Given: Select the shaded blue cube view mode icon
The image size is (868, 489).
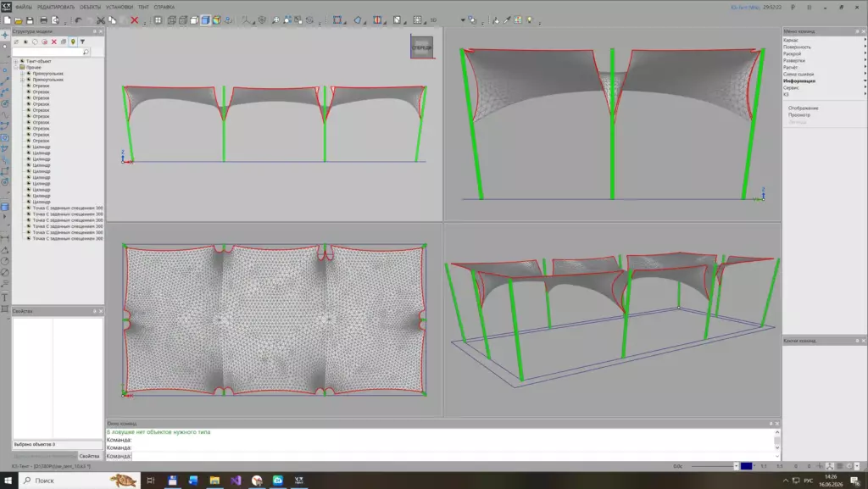Looking at the screenshot, I should point(205,20).
